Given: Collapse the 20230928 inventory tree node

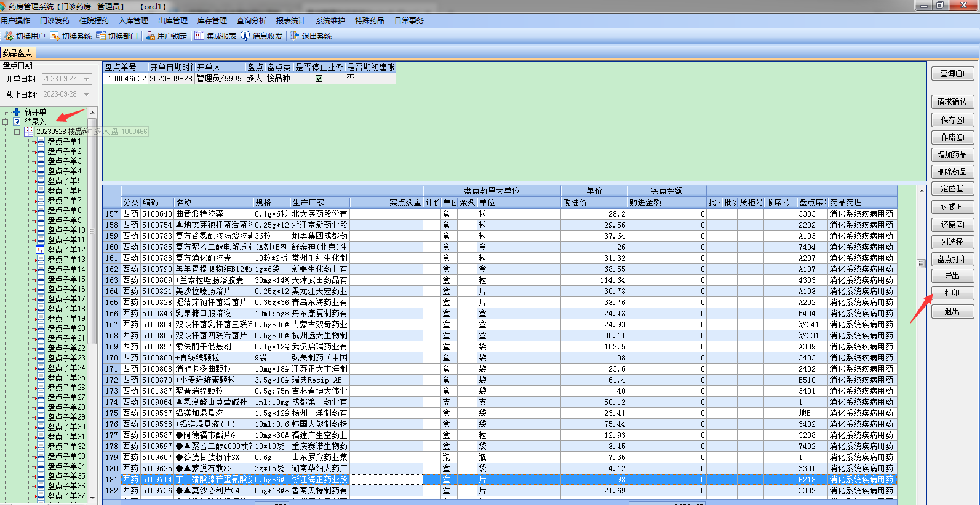Looking at the screenshot, I should pyautogui.click(x=17, y=132).
